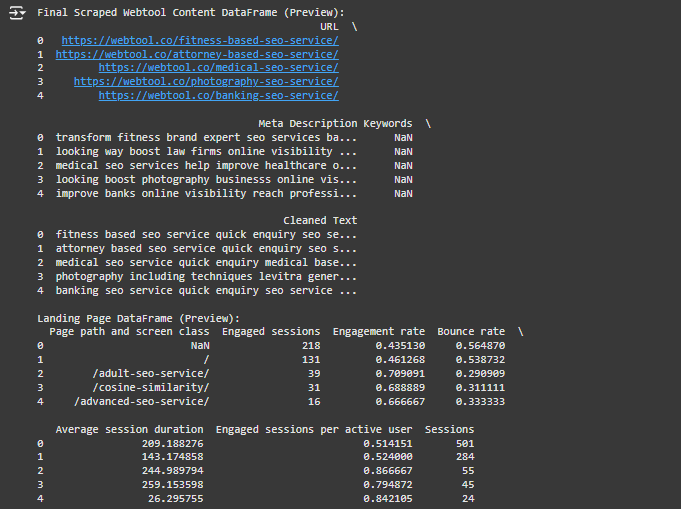Select text 'looking way boost law firms online visibility ...'
681x509 pixels.
(x=206, y=152)
